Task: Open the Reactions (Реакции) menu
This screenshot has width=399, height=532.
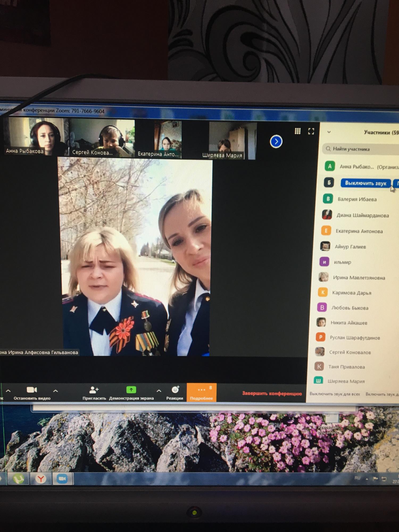Action: pyautogui.click(x=175, y=390)
